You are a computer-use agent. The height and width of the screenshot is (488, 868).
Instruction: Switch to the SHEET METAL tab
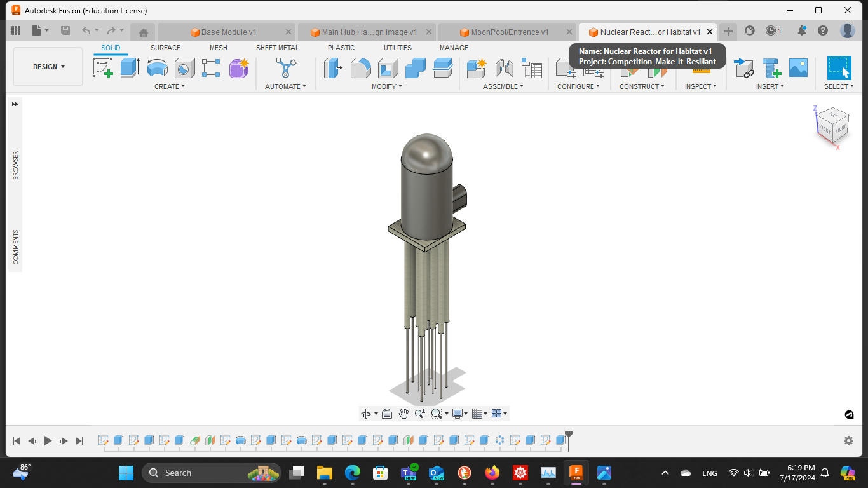[278, 48]
